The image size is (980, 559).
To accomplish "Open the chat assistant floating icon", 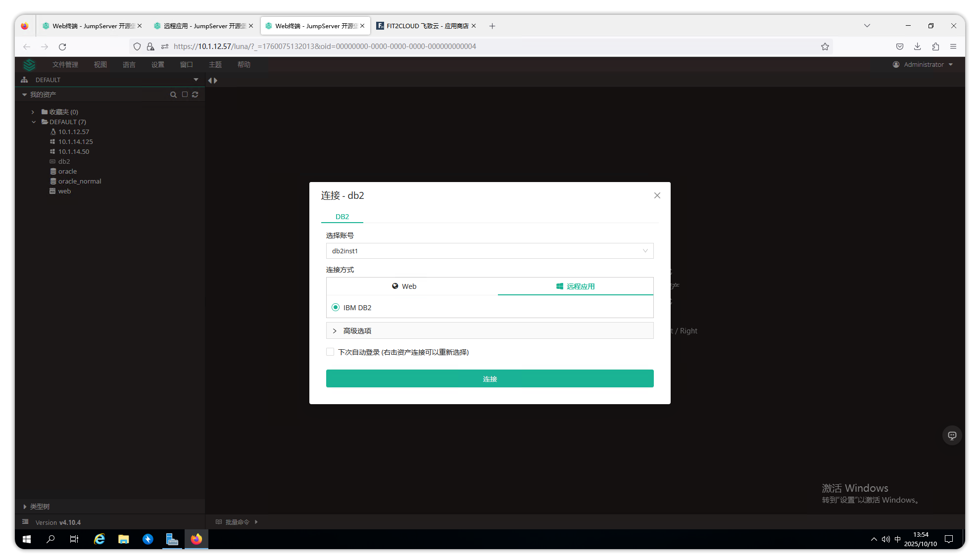I will pos(952,435).
